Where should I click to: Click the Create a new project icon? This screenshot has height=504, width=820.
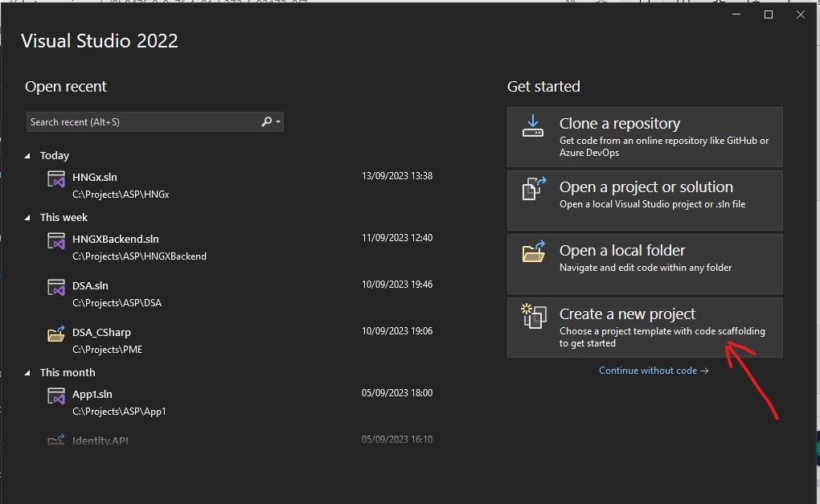533,318
